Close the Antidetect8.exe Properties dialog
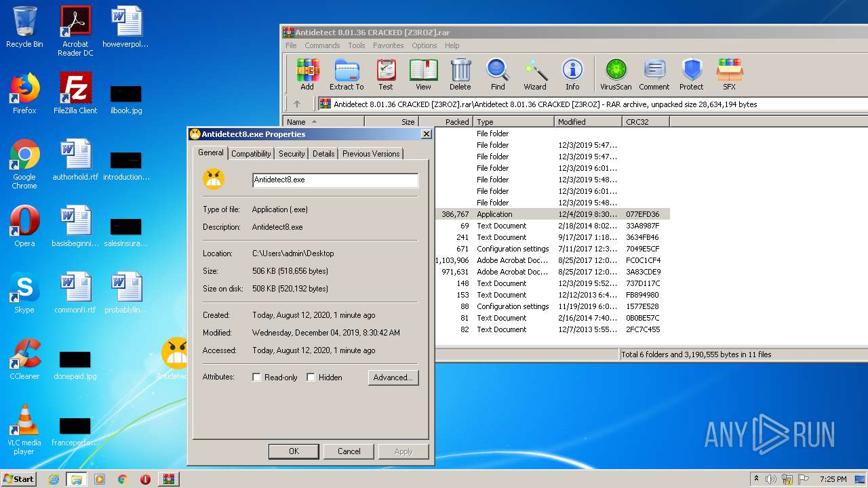 [427, 134]
